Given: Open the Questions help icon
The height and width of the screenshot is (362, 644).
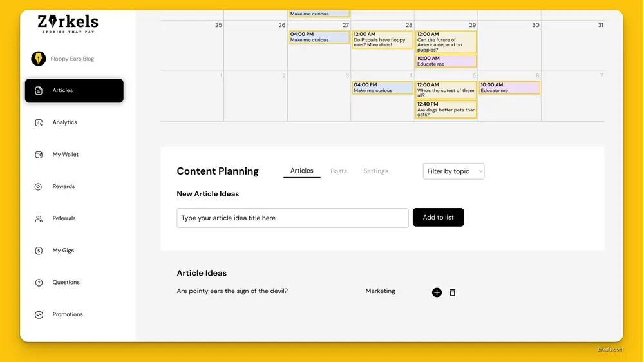Looking at the screenshot, I should pyautogui.click(x=39, y=283).
